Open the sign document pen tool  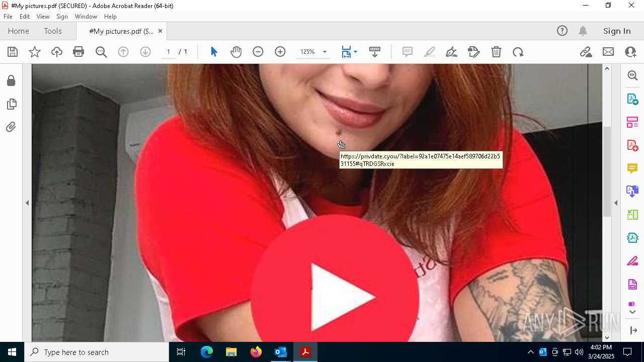(x=451, y=52)
